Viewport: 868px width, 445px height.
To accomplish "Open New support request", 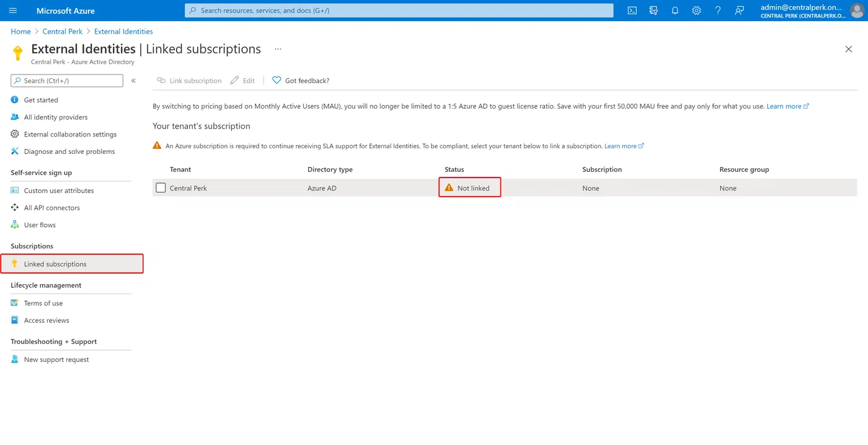I will 56,360.
